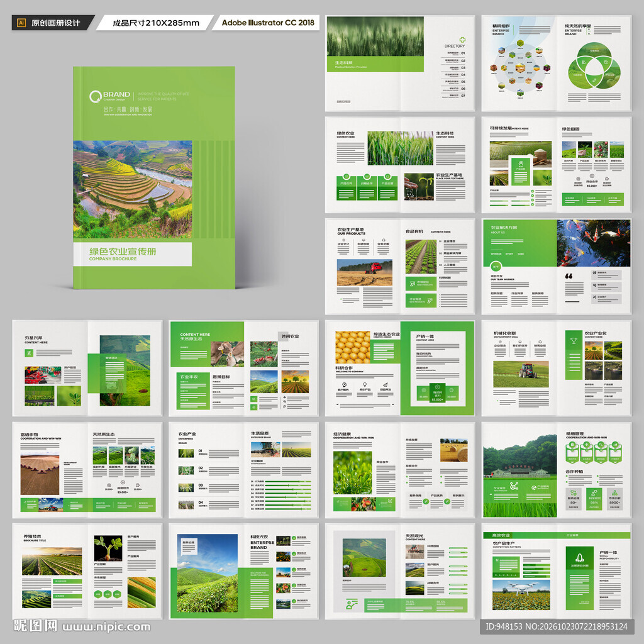Click the white trophy icon on the green strip
This screenshot has width=644, height=644.
[574, 340]
